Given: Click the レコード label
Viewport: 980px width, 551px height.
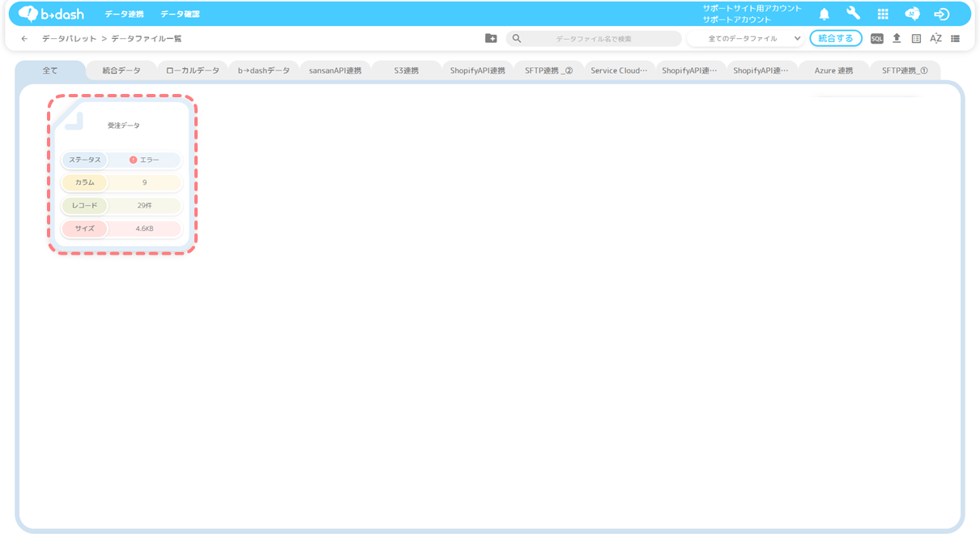Looking at the screenshot, I should pos(85,206).
